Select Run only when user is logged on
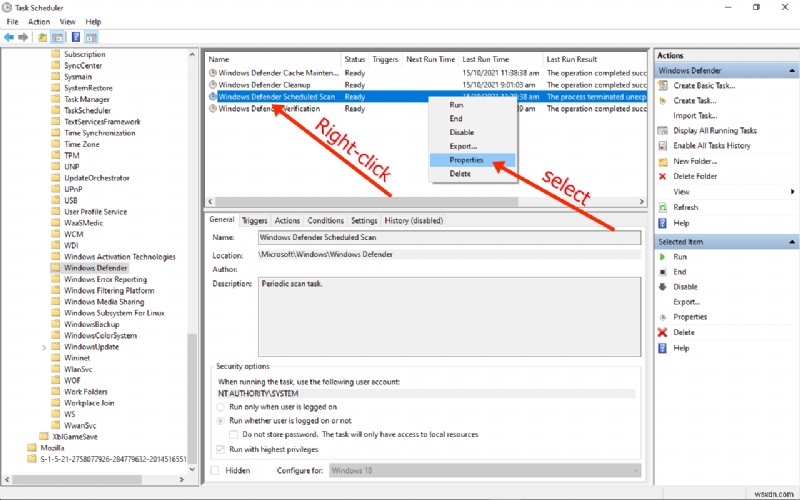800x500 pixels. coord(220,407)
